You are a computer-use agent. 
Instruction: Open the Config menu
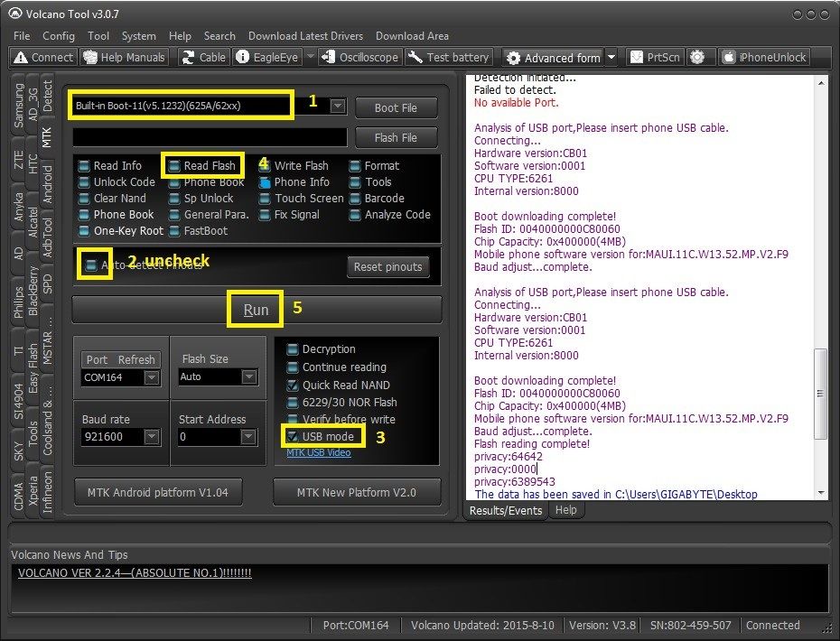point(59,36)
